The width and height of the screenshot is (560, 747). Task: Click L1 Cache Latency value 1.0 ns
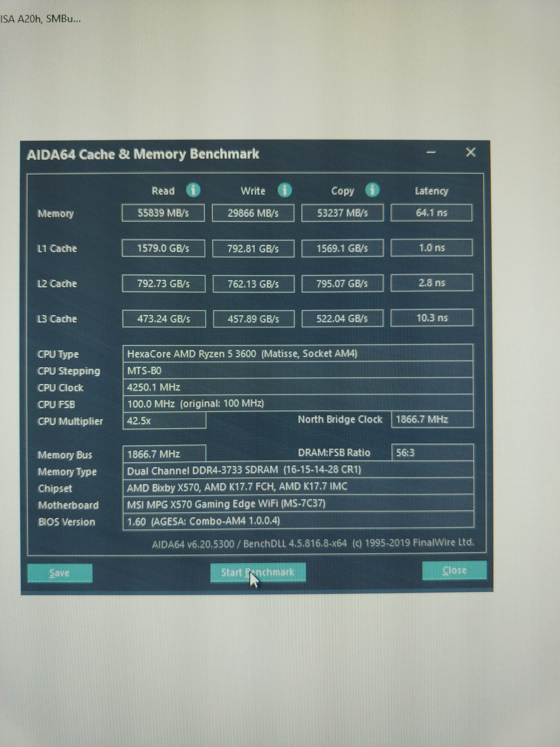coord(432,248)
